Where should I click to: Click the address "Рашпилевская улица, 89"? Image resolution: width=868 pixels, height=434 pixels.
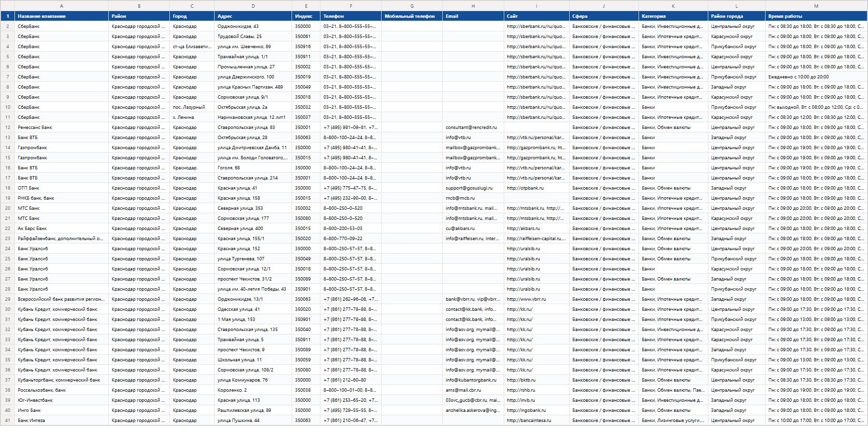point(253,410)
